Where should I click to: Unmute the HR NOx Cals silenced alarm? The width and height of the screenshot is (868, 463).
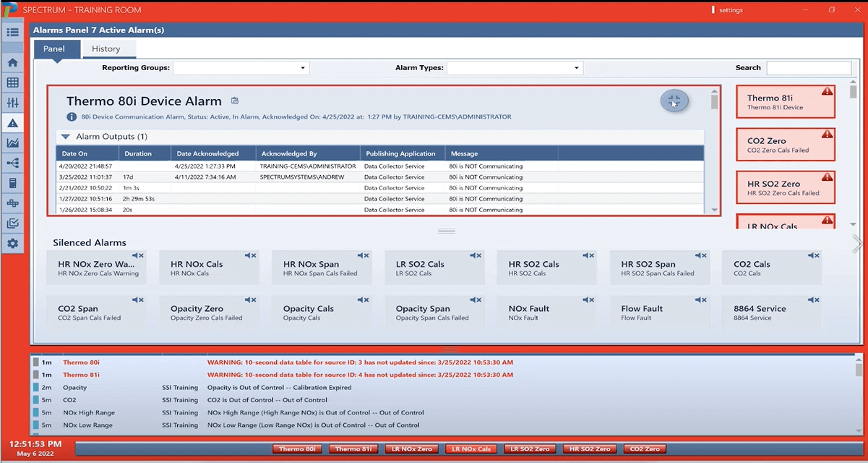(250, 255)
